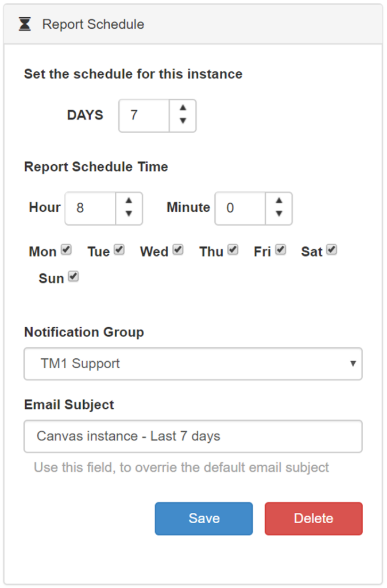
Task: Open the Notification Group dropdown
Action: [x=193, y=363]
